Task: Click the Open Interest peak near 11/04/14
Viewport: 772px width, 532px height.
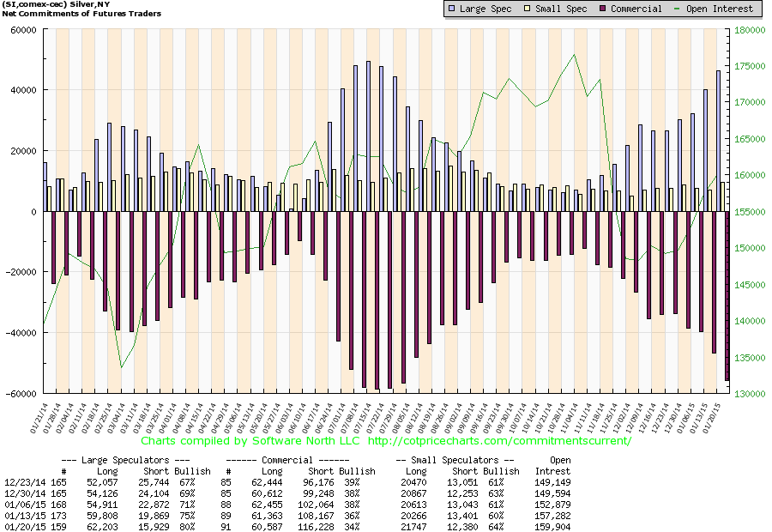Action: pyautogui.click(x=574, y=55)
